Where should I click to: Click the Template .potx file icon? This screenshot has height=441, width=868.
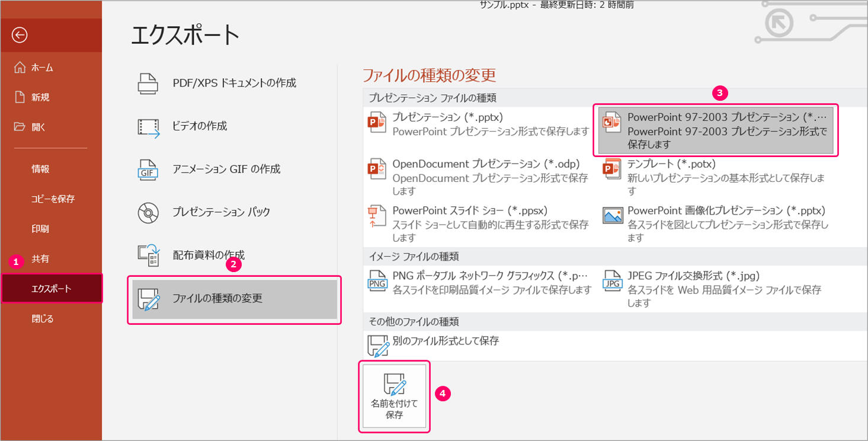tap(611, 170)
